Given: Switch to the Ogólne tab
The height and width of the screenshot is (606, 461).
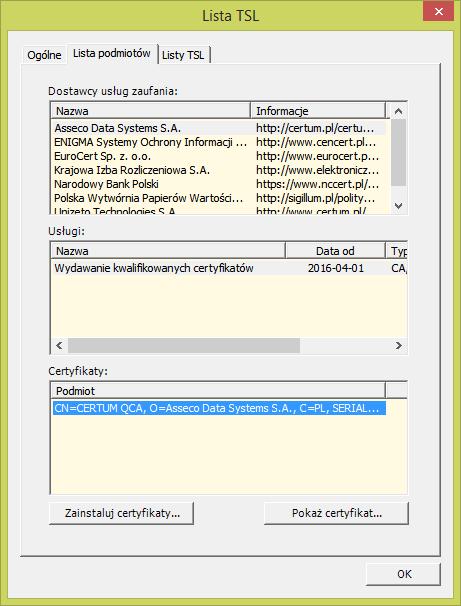Looking at the screenshot, I should pos(44,55).
